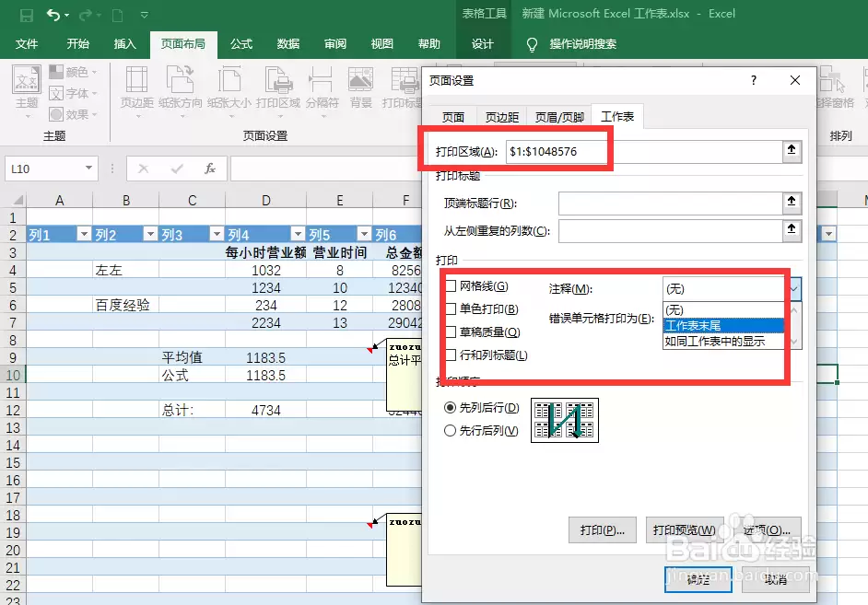868x605 pixels.
Task: Switch to the Formulas (公式) ribbon tab
Action: [x=241, y=44]
